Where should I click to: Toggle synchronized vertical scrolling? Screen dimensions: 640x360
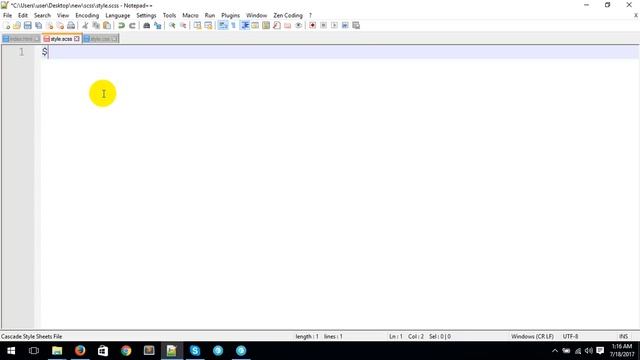[x=198, y=25]
